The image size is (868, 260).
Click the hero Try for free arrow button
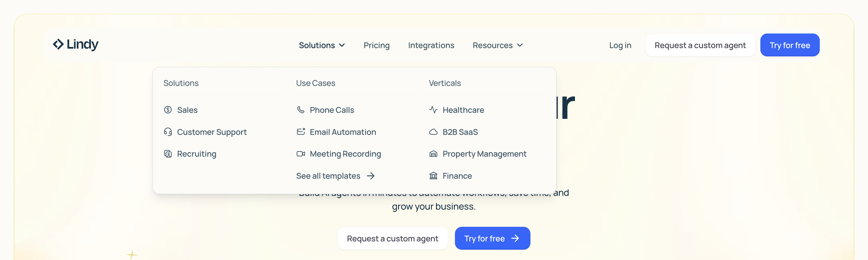coord(492,239)
